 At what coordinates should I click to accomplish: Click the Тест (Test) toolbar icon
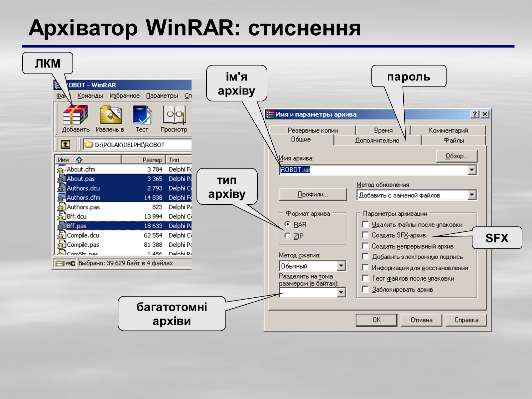click(x=142, y=115)
